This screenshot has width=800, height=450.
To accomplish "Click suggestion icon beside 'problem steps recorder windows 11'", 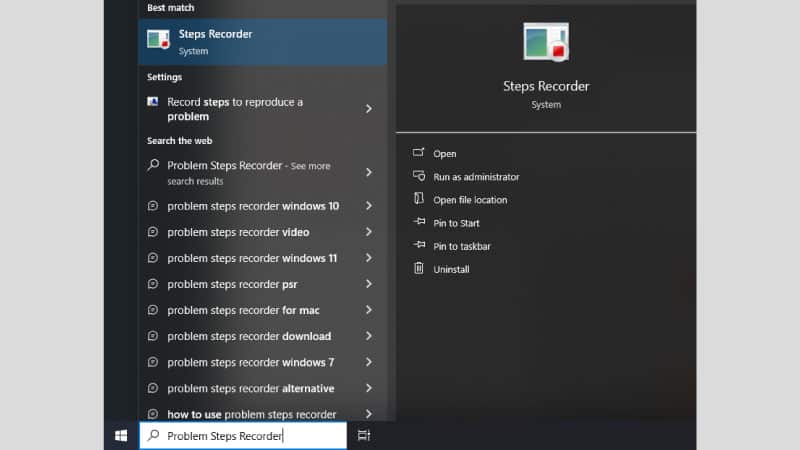I will click(x=153, y=258).
